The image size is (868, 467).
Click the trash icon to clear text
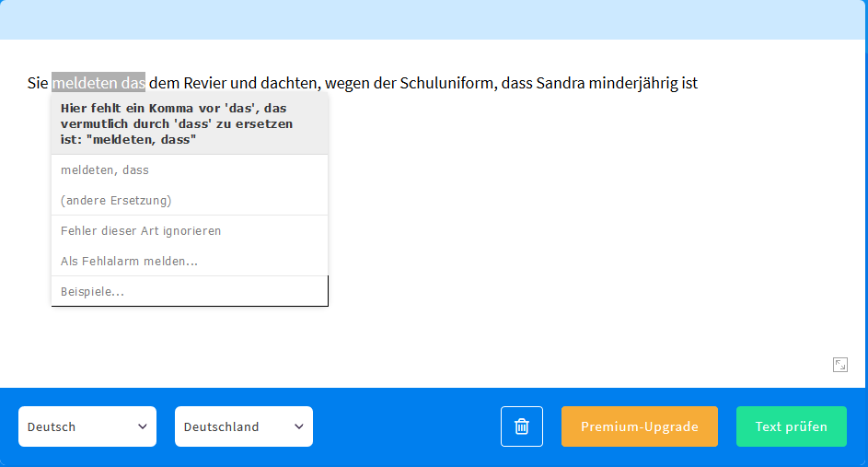coord(522,426)
